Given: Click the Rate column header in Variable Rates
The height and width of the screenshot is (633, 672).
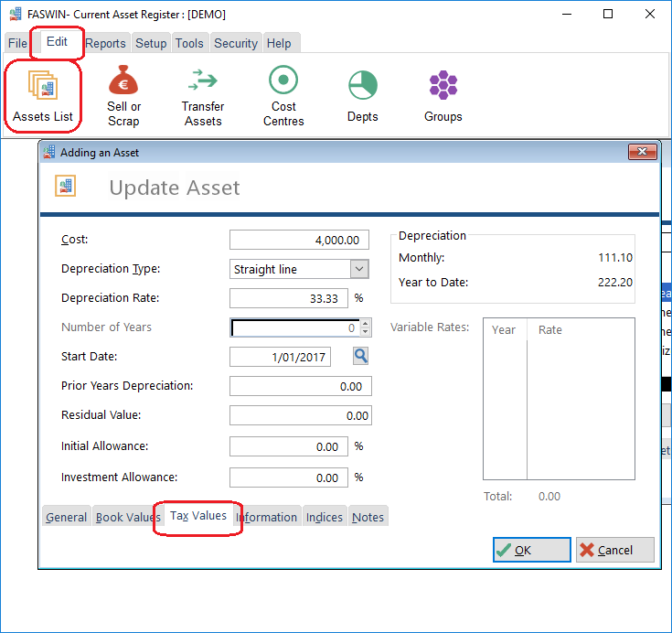Looking at the screenshot, I should [x=550, y=330].
